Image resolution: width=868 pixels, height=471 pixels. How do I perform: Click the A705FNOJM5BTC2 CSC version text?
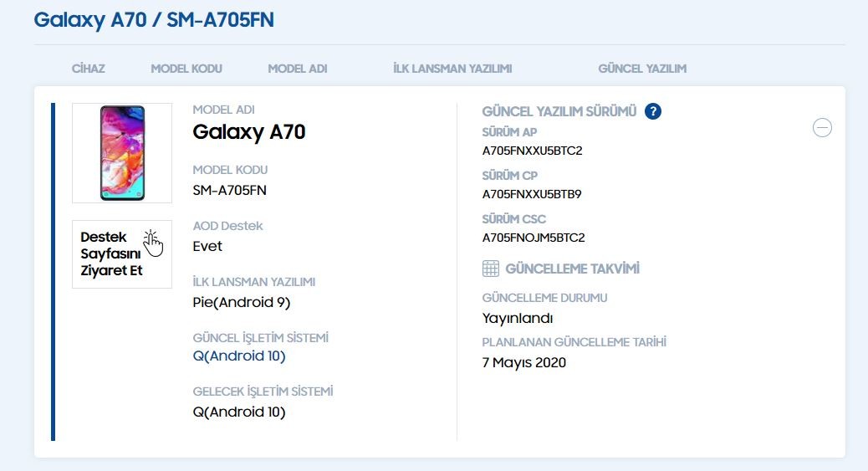pyautogui.click(x=534, y=238)
